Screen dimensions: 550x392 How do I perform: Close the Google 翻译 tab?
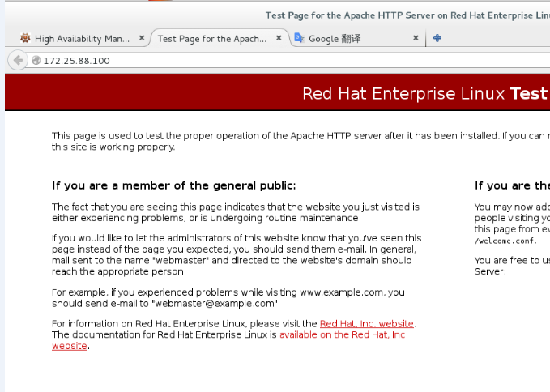click(x=416, y=38)
